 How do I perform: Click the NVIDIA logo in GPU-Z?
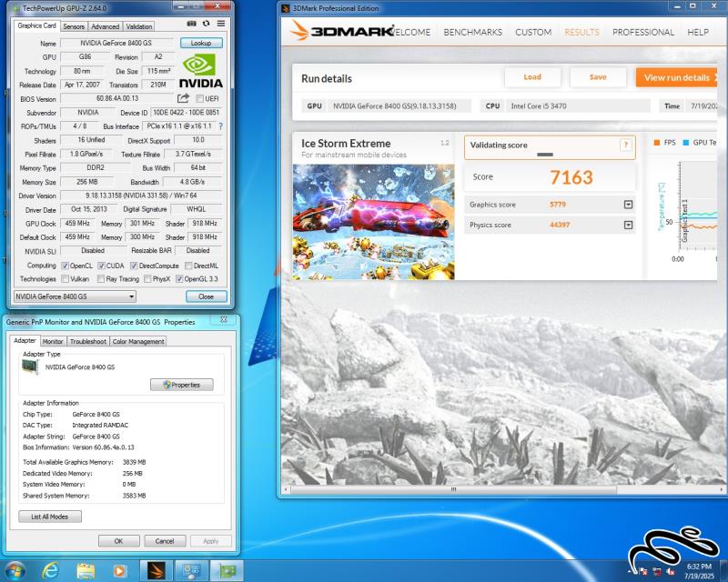point(200,71)
